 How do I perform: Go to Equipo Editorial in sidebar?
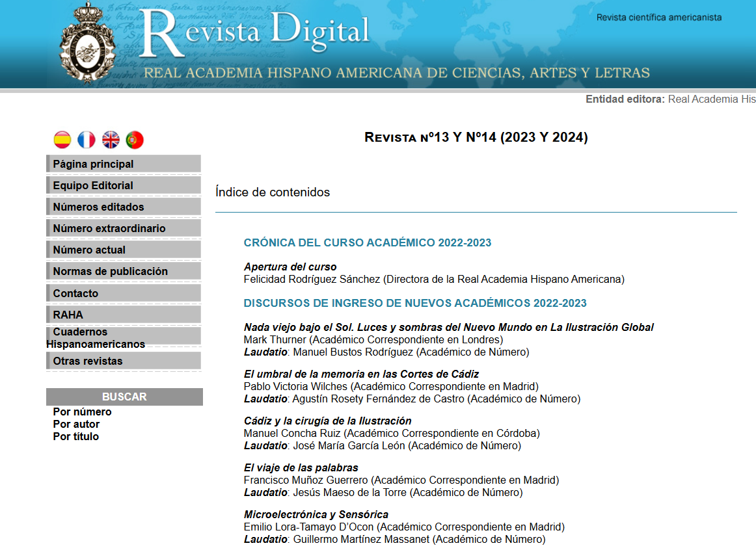(x=92, y=185)
